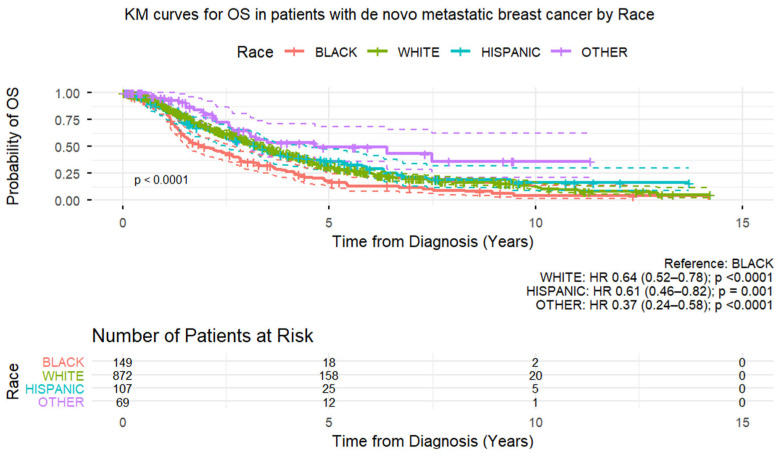The height and width of the screenshot is (464, 782).
Task: Select the HISPANIC legend label
Action: tap(511, 52)
